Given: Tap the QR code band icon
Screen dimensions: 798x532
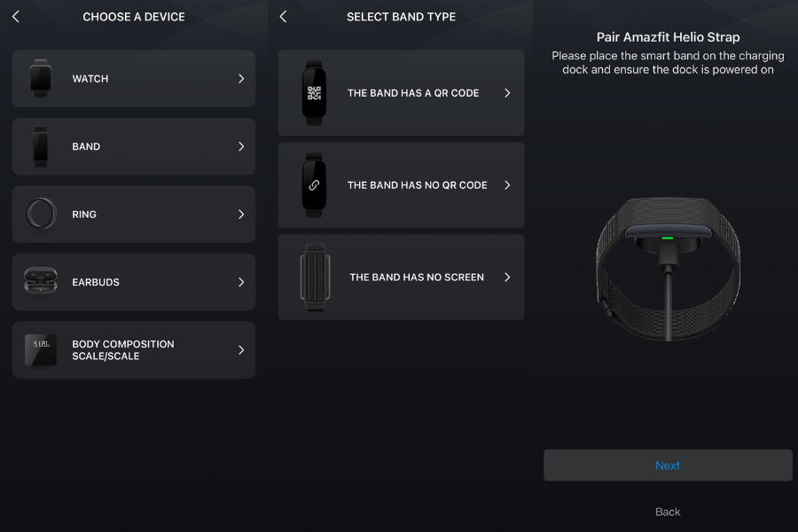Looking at the screenshot, I should coord(314,92).
